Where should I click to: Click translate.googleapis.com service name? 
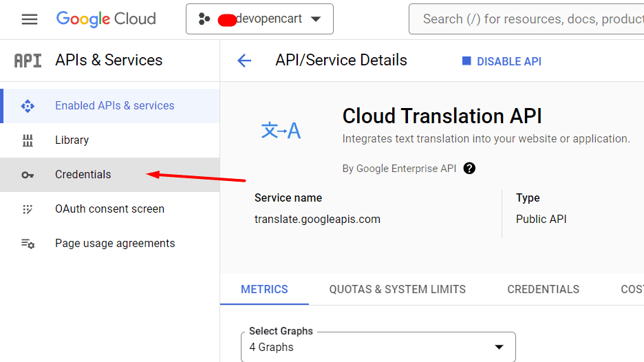click(x=317, y=220)
